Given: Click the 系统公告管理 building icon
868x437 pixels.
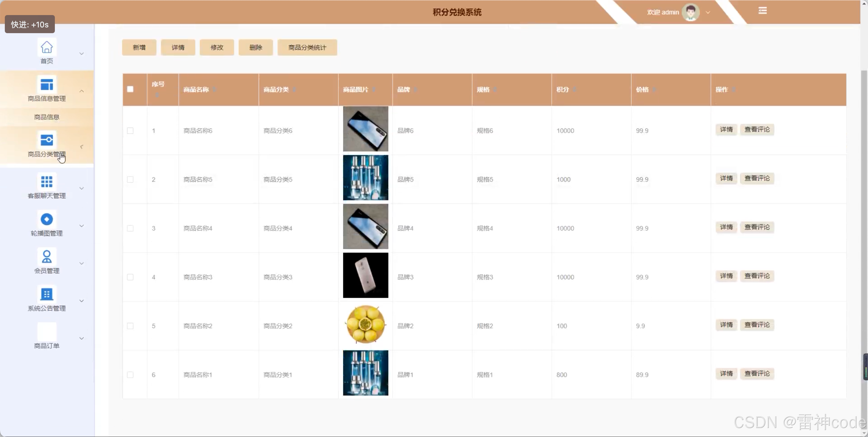Looking at the screenshot, I should click(46, 294).
